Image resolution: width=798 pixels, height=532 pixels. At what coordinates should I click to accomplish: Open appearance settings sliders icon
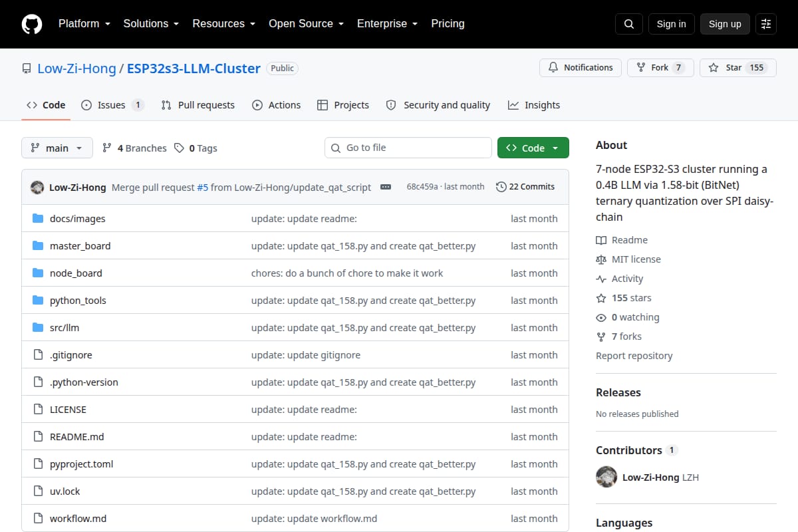point(766,24)
